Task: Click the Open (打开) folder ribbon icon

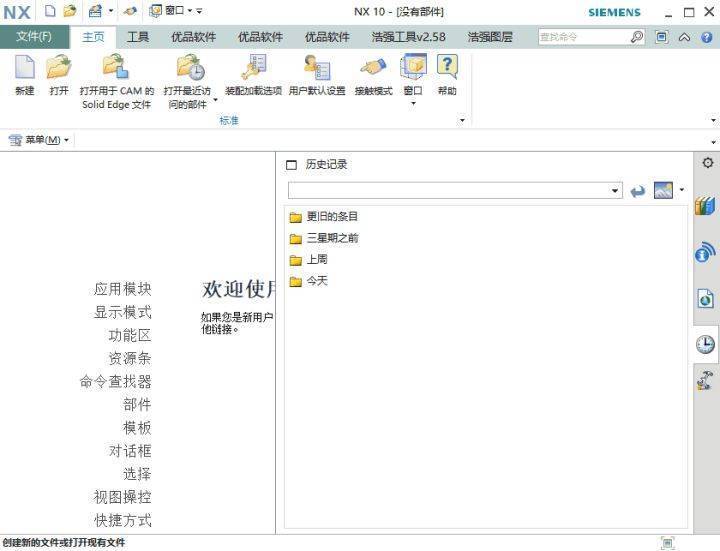Action: click(59, 67)
